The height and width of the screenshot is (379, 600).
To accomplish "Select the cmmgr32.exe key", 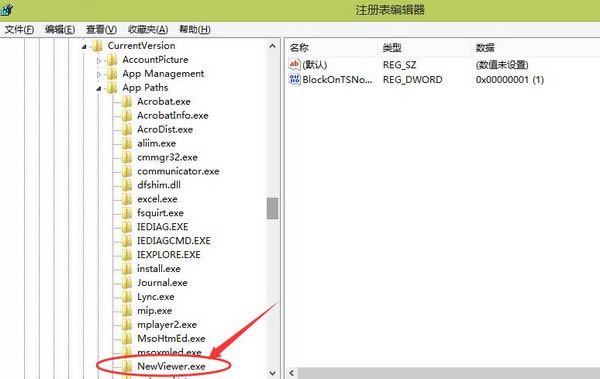I will (x=167, y=157).
